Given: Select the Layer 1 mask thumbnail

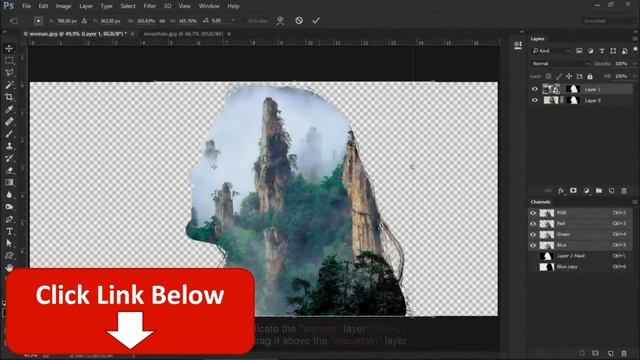Looking at the screenshot, I should pos(573,89).
